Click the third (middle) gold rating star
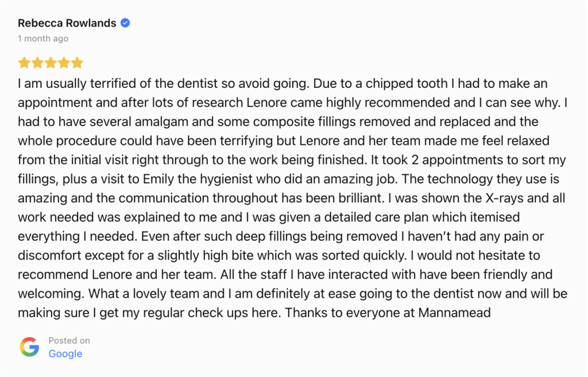The image size is (588, 377). pyautogui.click(x=51, y=63)
